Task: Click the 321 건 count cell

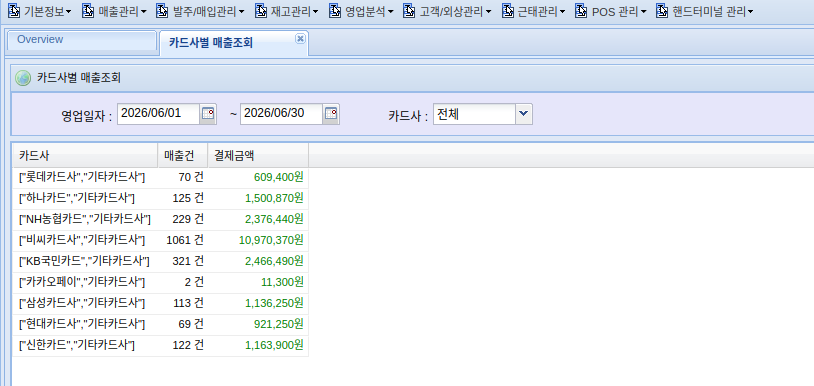Action: tap(183, 261)
